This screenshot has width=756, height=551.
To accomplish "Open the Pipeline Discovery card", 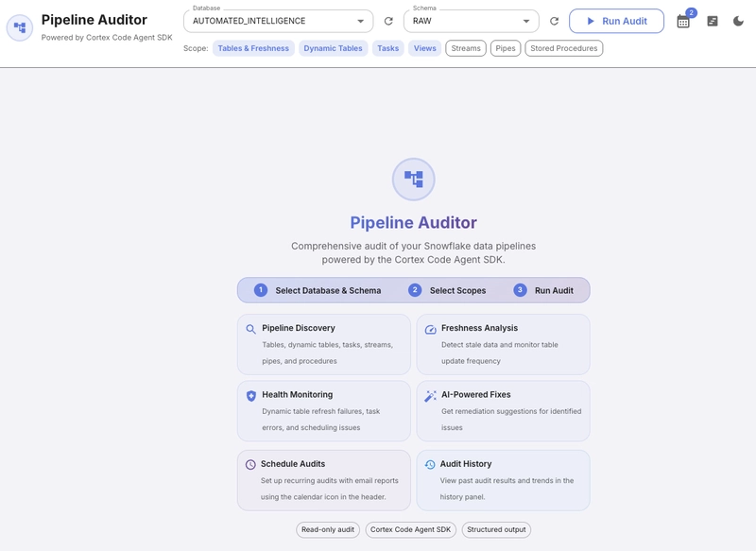I will coord(324,345).
